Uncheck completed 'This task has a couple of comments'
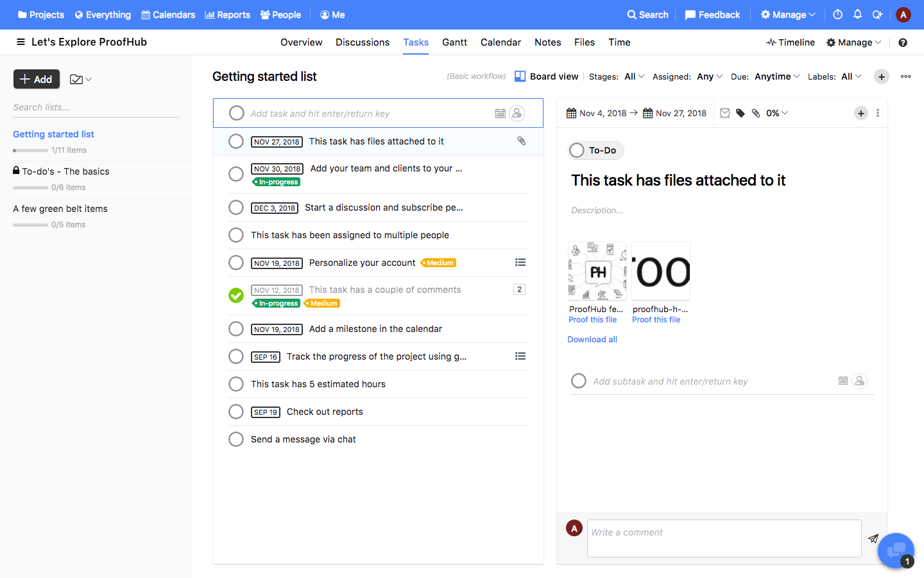This screenshot has width=924, height=578. click(236, 295)
